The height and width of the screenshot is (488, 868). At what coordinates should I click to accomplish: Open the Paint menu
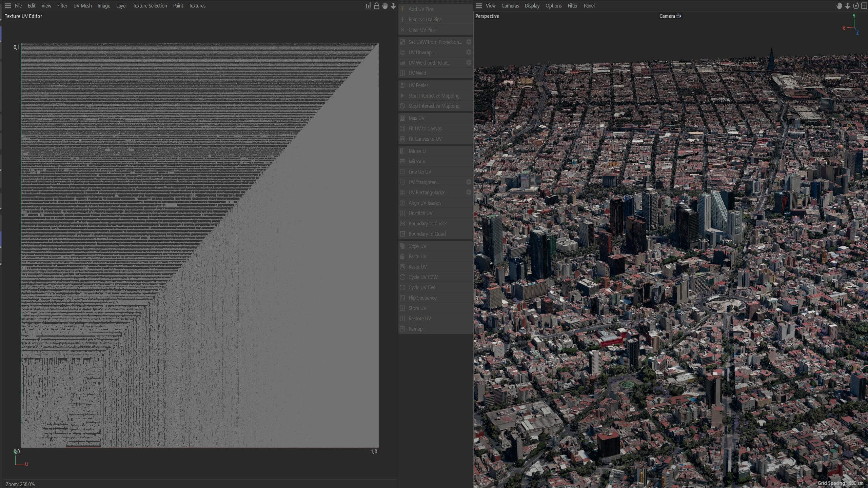178,6
